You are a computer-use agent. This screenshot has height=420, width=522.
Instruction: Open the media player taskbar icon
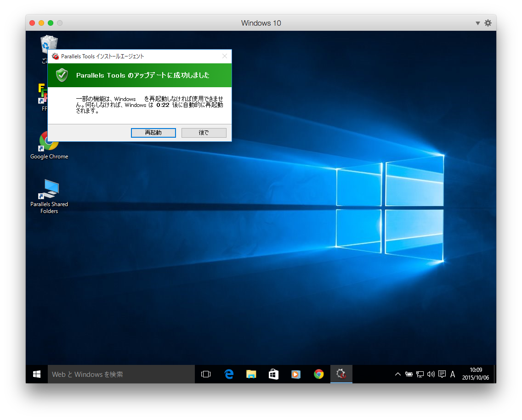(296, 374)
